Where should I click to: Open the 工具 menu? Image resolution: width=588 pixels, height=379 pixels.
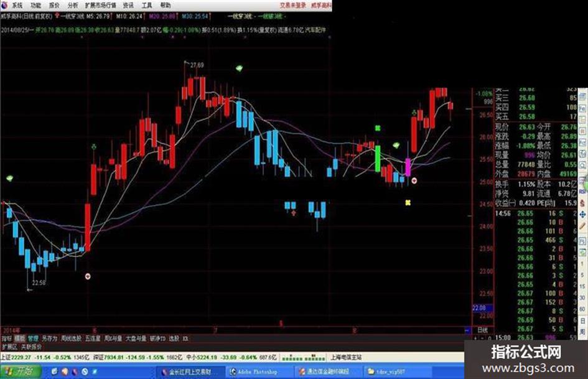[147, 5]
